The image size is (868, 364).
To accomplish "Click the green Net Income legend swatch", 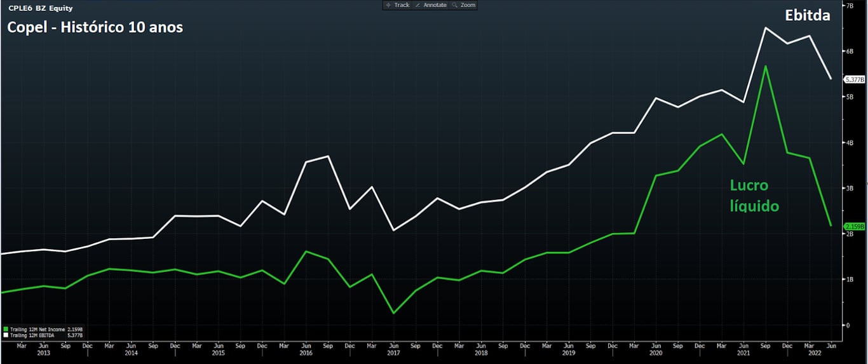I will coord(6,329).
